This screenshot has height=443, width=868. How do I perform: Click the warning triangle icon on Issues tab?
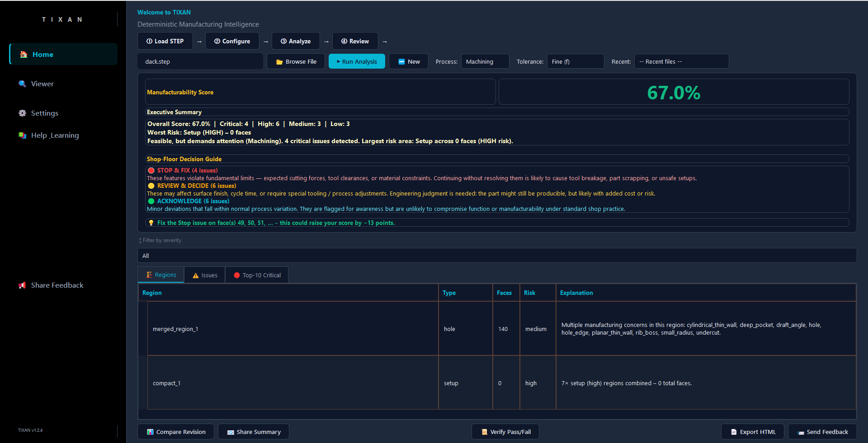pos(196,275)
